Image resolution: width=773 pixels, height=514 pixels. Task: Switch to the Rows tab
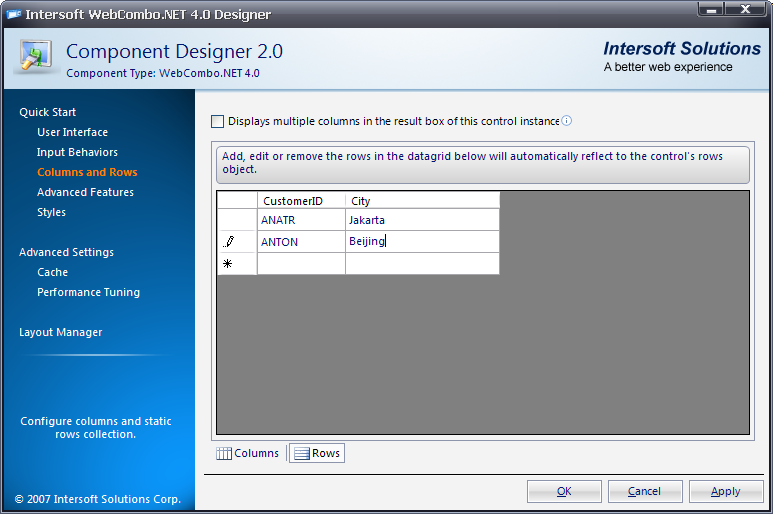click(317, 453)
